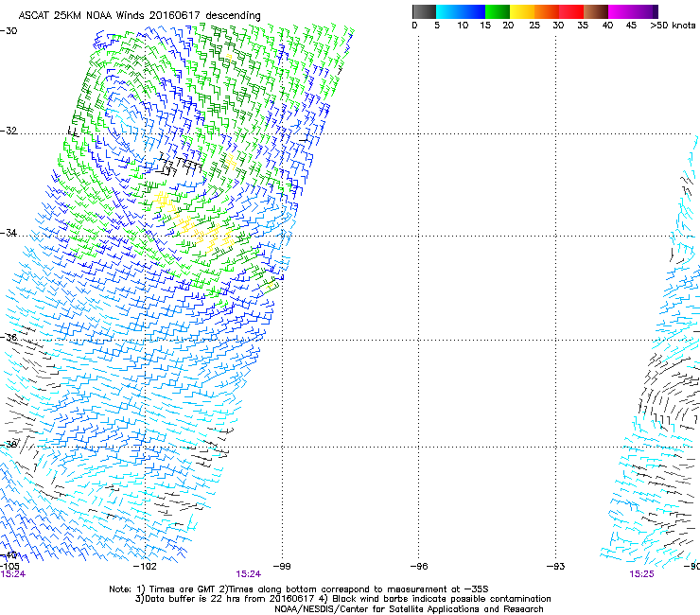Click the title 'ASCAT 25KM NOAA Winds 20160617 descending'
Image resolution: width=700 pixels, height=615 pixels.
coord(139,16)
